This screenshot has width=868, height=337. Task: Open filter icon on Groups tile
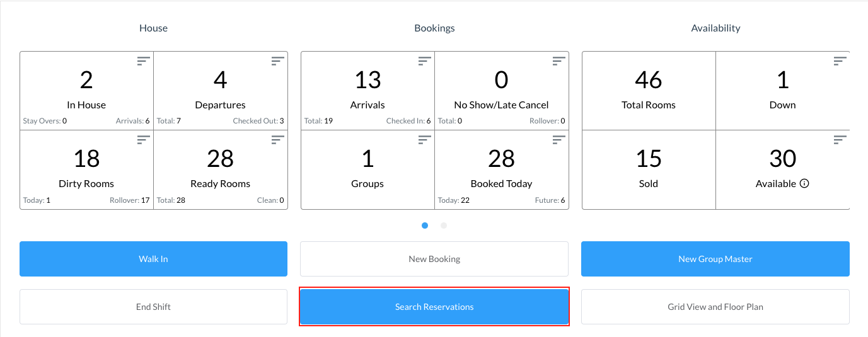pos(425,139)
